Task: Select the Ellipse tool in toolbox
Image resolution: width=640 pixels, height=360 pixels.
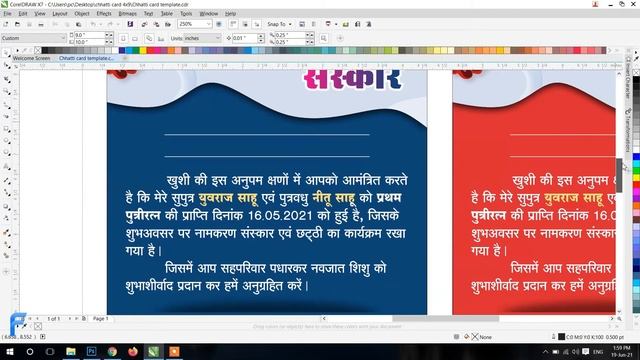Action: [7, 141]
